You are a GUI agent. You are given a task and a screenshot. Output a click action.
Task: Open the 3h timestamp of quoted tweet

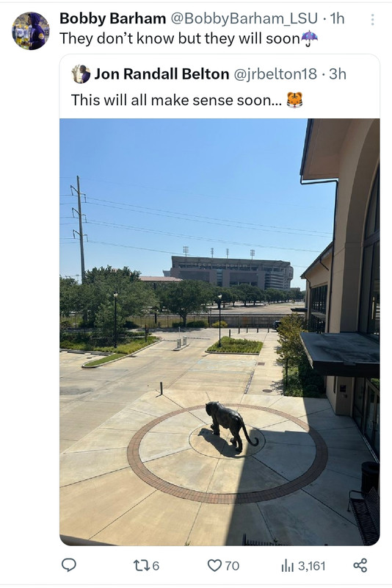[338, 74]
